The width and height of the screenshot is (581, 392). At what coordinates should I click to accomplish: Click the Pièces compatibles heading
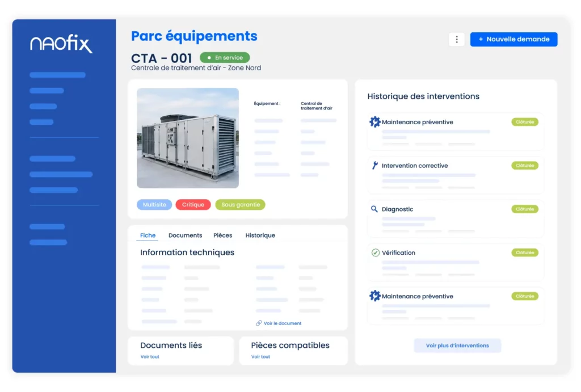[290, 345]
